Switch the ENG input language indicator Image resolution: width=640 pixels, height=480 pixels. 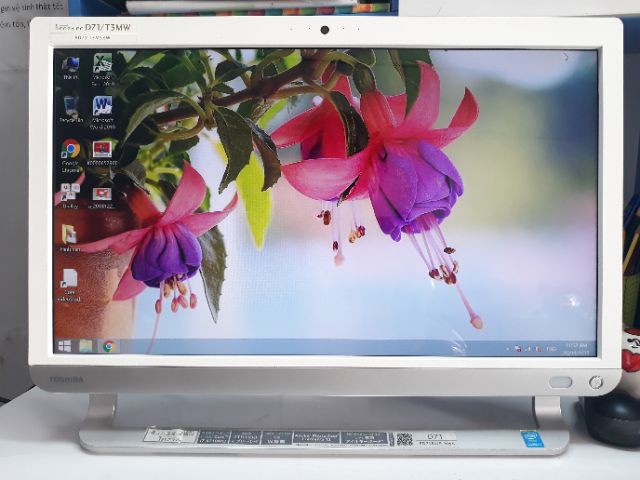pos(550,348)
